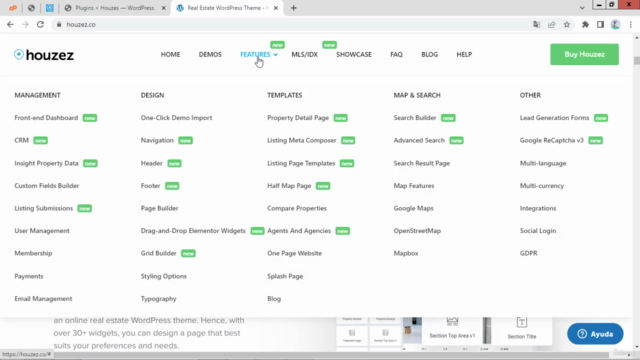
Task: Open the Search Builder link
Action: (415, 118)
